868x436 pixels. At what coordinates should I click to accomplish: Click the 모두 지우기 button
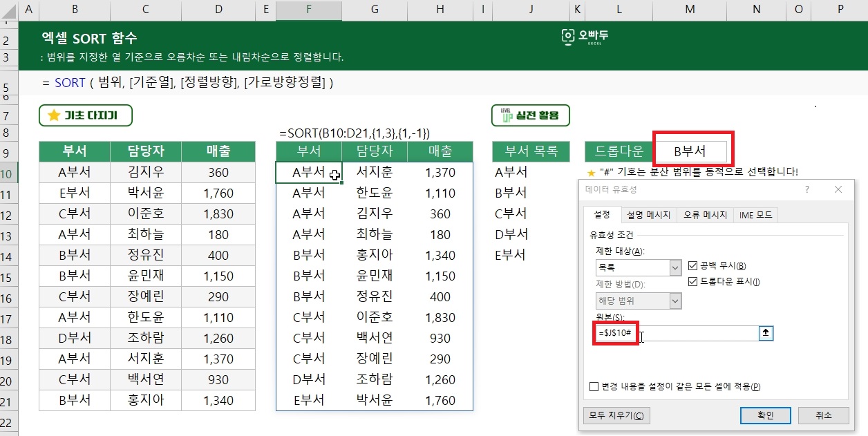616,415
